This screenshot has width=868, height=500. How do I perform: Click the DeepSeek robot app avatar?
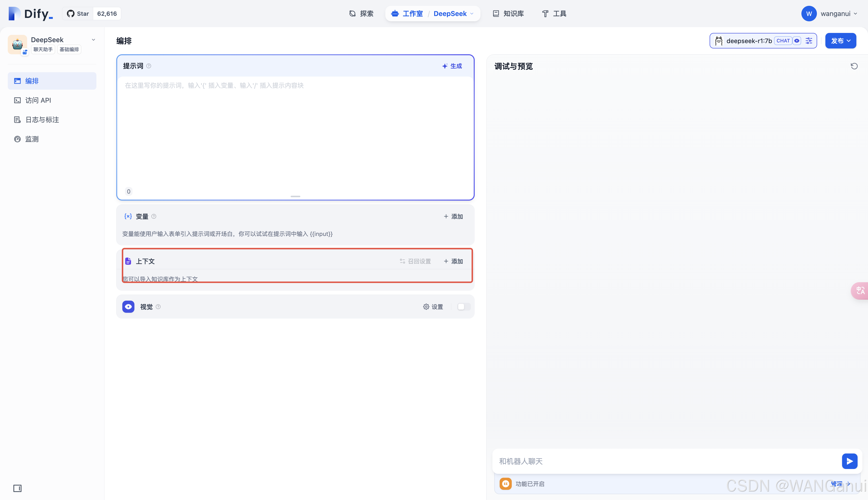click(x=17, y=44)
